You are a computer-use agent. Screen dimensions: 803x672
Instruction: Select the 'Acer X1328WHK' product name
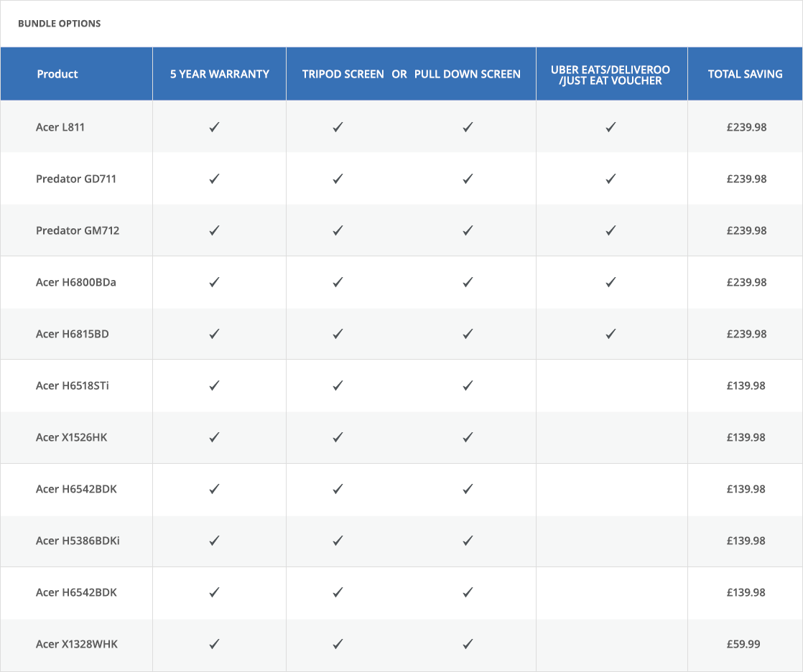pyautogui.click(x=77, y=644)
